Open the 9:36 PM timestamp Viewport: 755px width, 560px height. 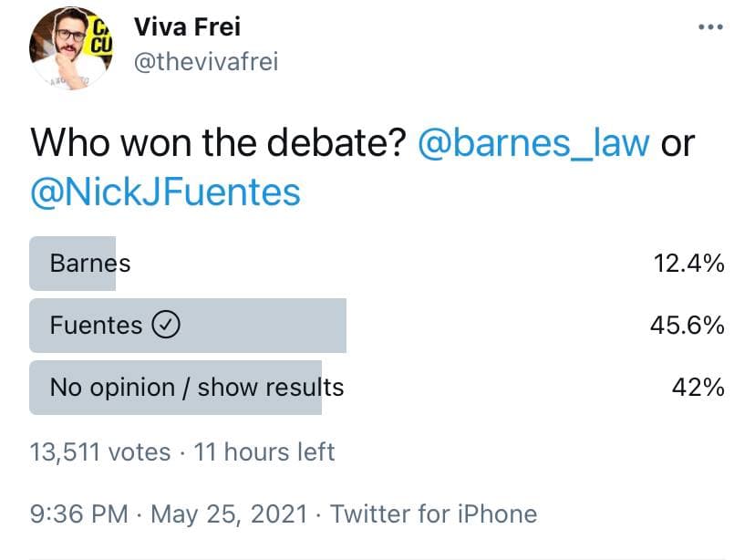click(79, 513)
